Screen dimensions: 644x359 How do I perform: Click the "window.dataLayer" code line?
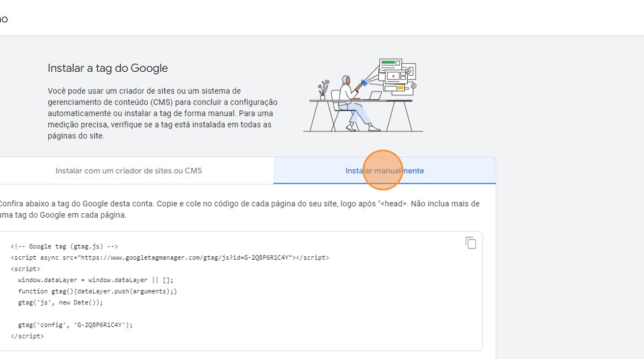[x=95, y=280]
